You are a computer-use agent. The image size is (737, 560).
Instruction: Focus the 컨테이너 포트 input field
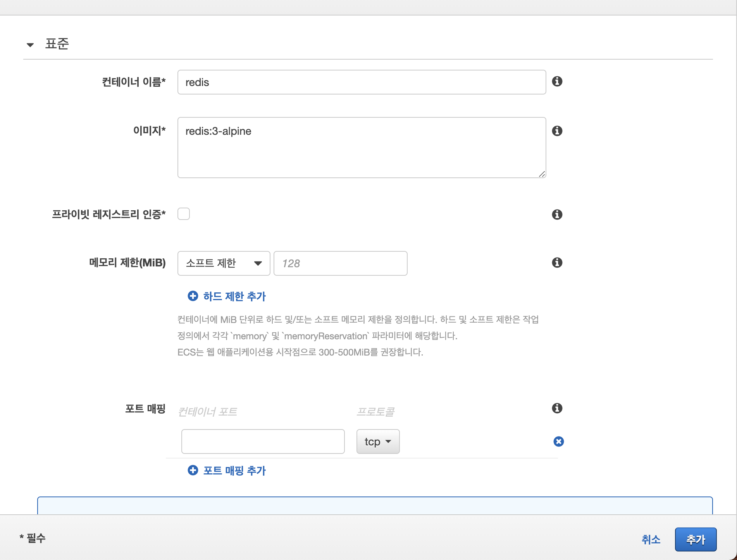coord(263,441)
